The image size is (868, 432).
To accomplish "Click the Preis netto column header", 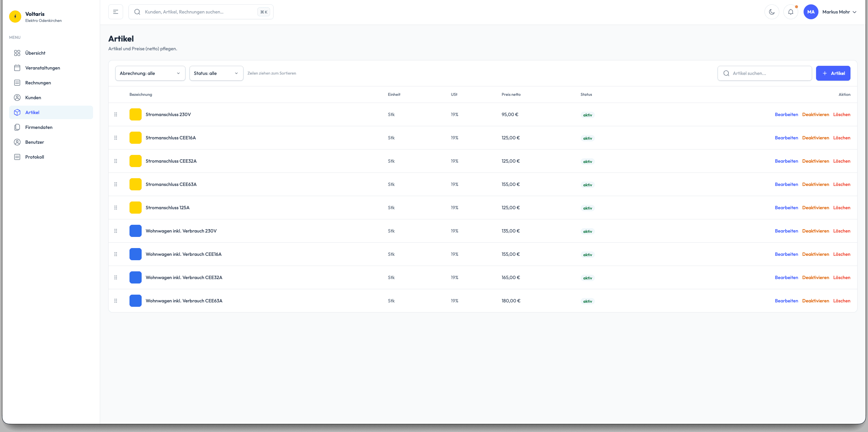I will [x=511, y=94].
